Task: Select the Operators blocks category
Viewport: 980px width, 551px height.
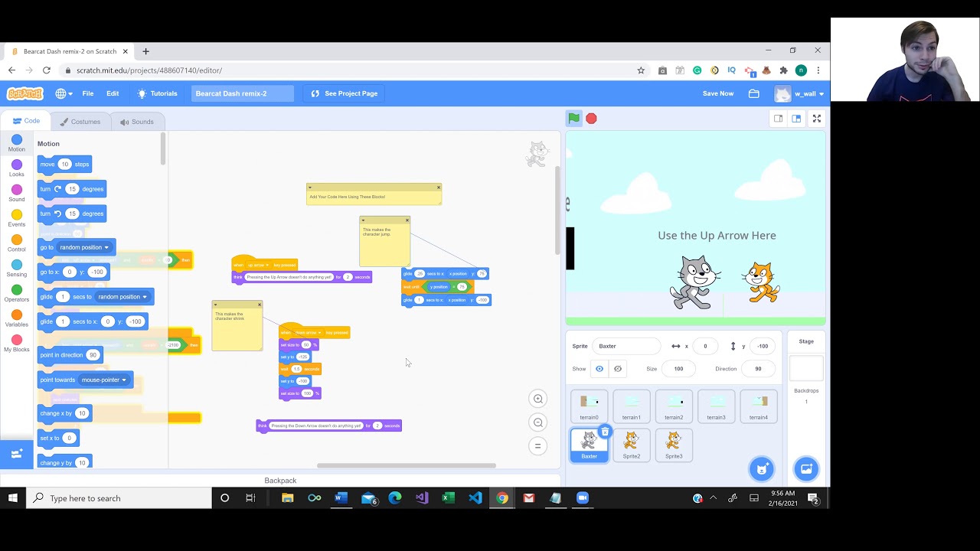Action: point(17,293)
